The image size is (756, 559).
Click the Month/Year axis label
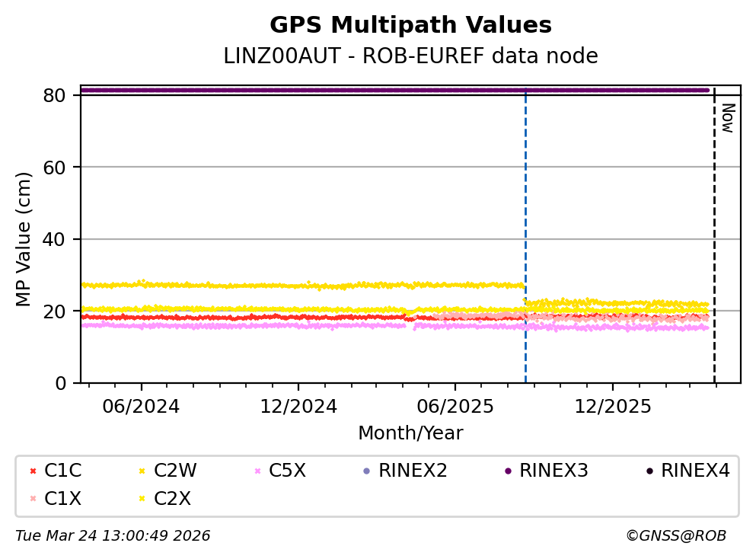[410, 433]
